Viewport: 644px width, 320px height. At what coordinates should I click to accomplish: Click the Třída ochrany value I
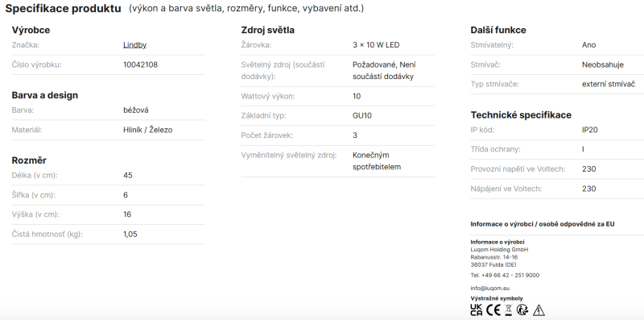pyautogui.click(x=583, y=149)
